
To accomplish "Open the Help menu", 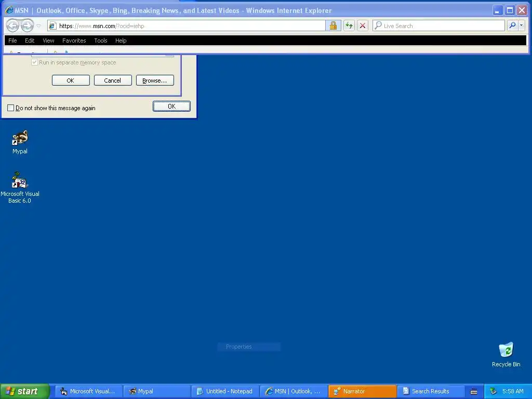I will 121,41.
